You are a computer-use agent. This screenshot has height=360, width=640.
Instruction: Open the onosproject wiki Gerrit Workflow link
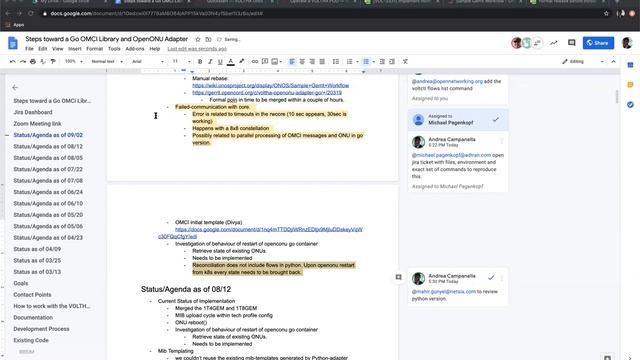271,85
